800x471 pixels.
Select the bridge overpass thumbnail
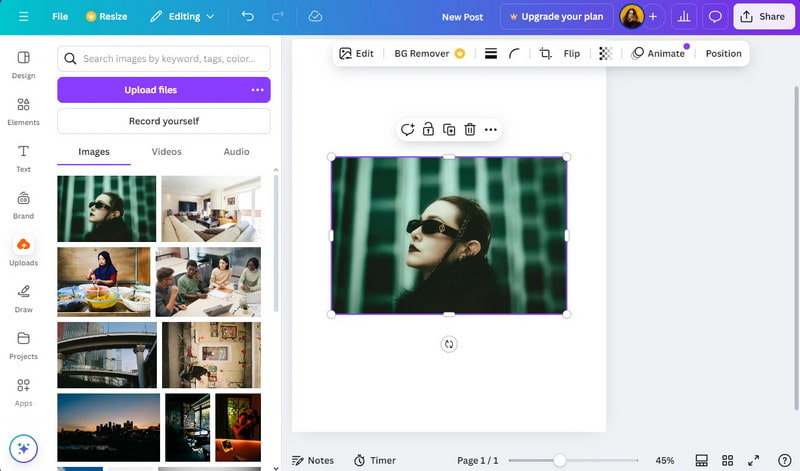(107, 355)
